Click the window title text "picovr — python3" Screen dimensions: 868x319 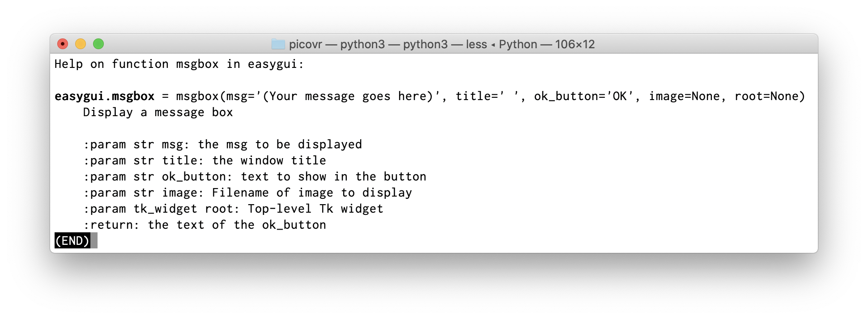coord(336,44)
